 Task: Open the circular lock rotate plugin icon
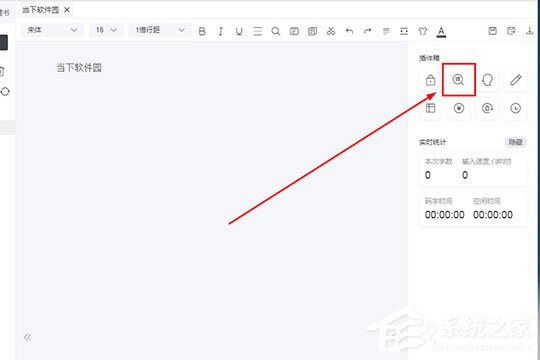coord(487,108)
